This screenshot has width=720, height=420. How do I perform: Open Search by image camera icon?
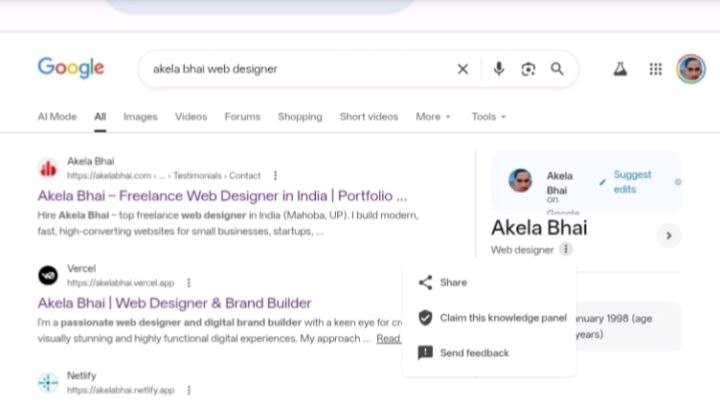point(528,69)
